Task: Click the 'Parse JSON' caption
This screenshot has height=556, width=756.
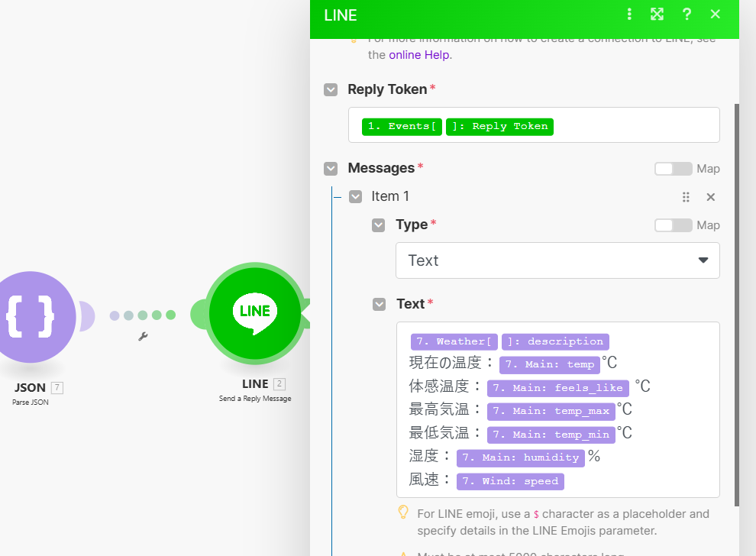Action: point(31,402)
